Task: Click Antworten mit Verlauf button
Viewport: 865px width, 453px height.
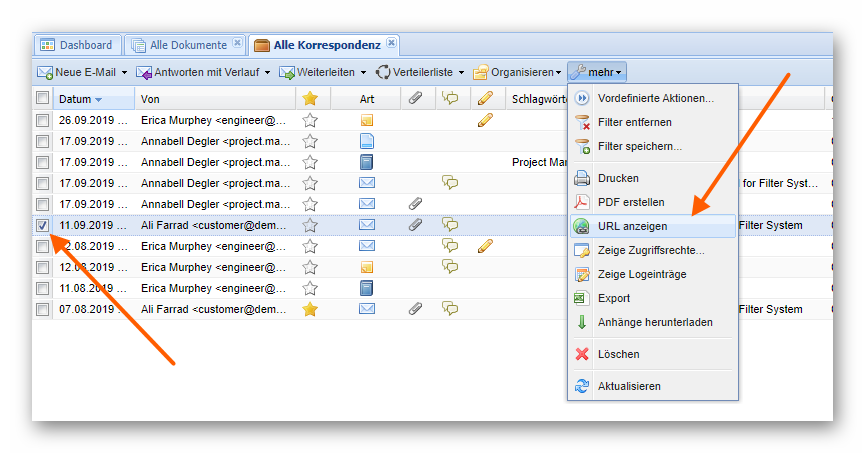Action: 198,72
